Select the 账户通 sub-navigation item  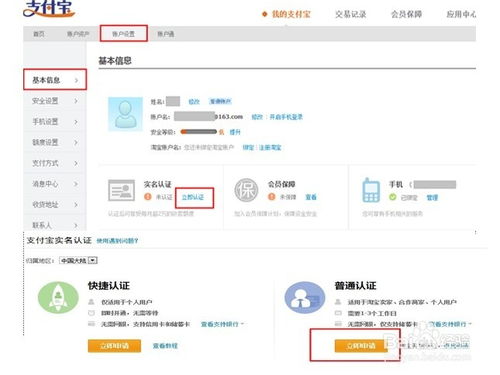tap(166, 34)
